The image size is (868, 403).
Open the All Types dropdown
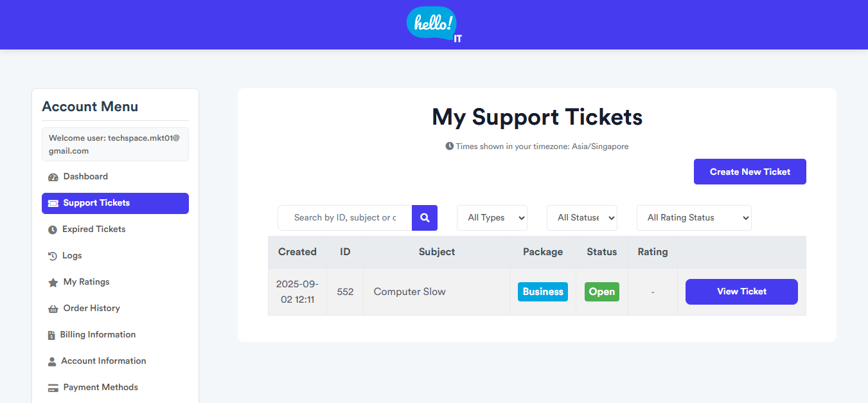point(492,218)
